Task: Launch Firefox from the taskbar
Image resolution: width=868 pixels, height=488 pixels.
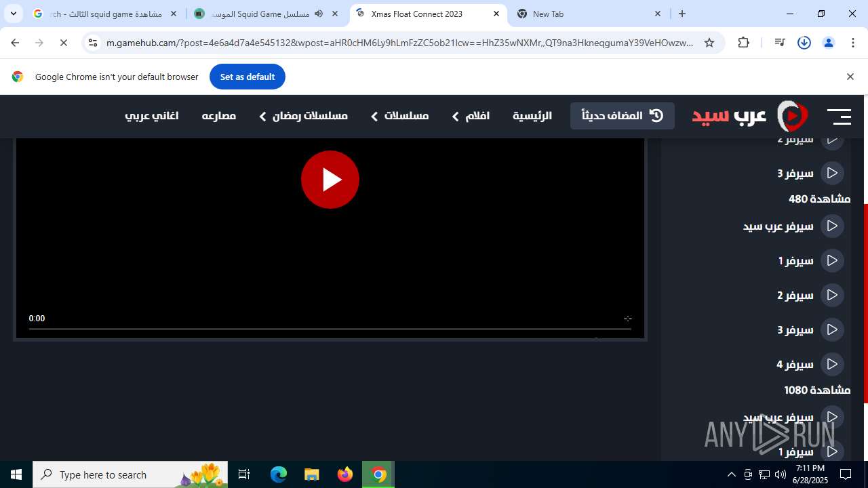Action: pos(344,474)
